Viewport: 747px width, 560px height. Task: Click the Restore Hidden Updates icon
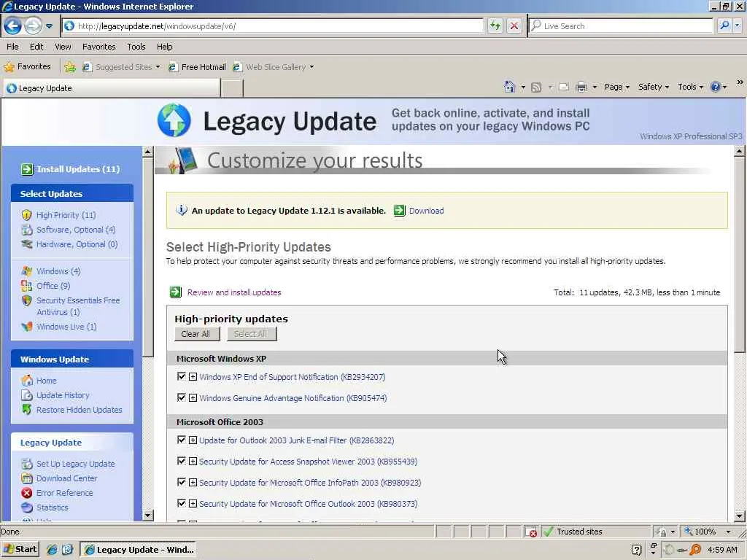click(27, 410)
